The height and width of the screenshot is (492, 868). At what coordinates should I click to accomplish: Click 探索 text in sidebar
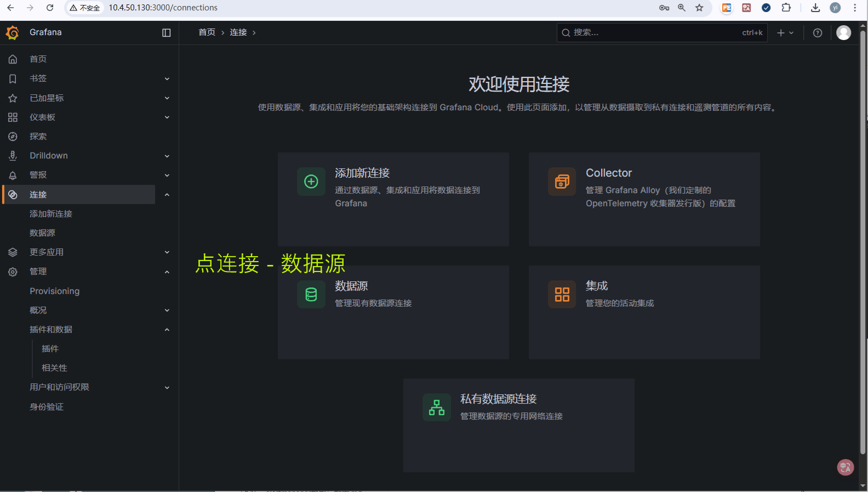click(x=38, y=137)
